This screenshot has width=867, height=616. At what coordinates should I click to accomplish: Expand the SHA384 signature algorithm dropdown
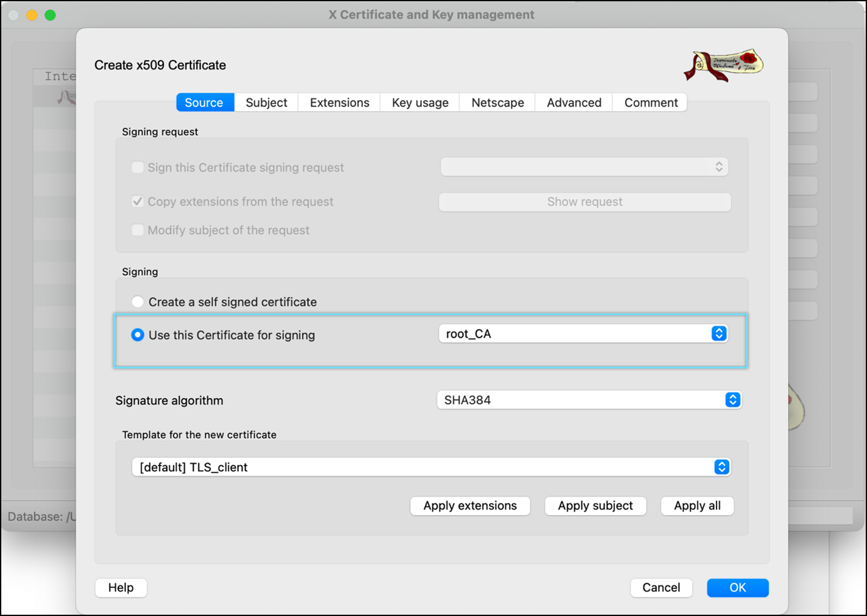coord(589,400)
